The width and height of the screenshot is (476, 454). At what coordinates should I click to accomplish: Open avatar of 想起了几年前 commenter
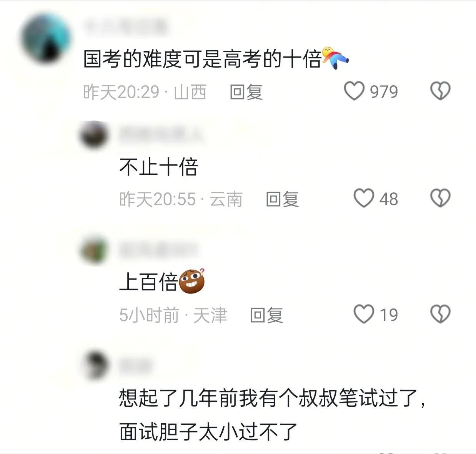(x=94, y=365)
